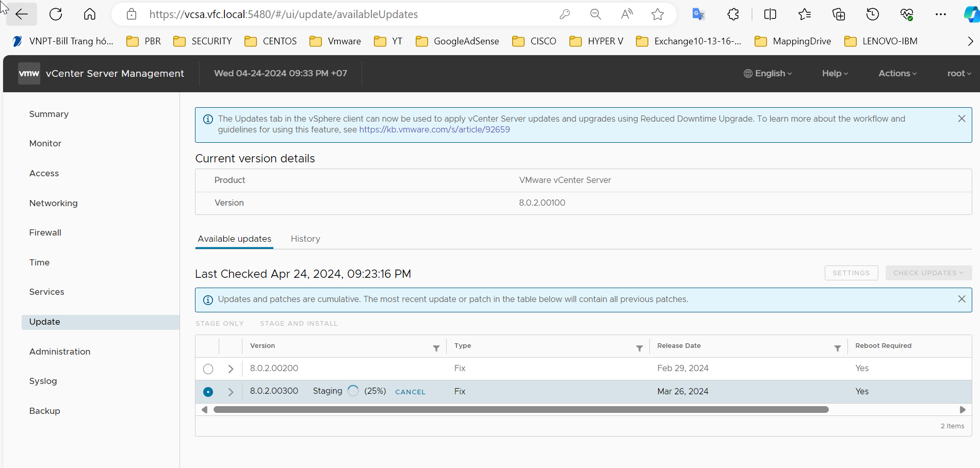Viewport: 980px width, 468px height.
Task: Switch to the History tab
Action: click(x=305, y=239)
